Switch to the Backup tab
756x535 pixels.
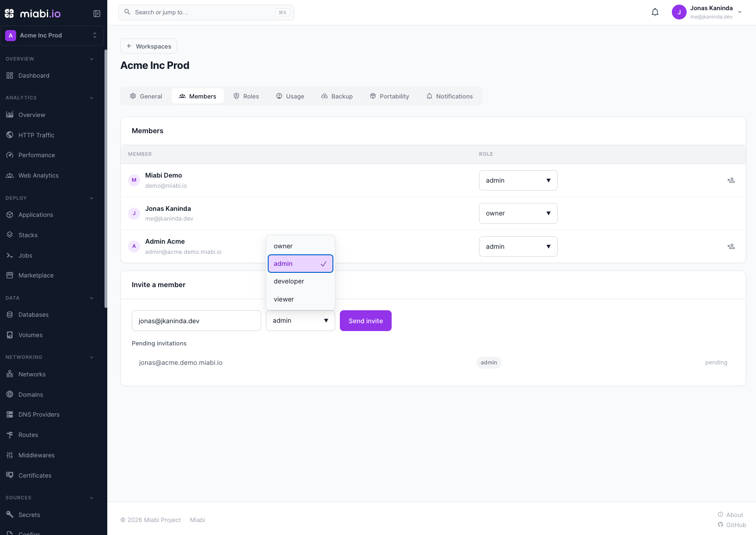[x=337, y=96]
